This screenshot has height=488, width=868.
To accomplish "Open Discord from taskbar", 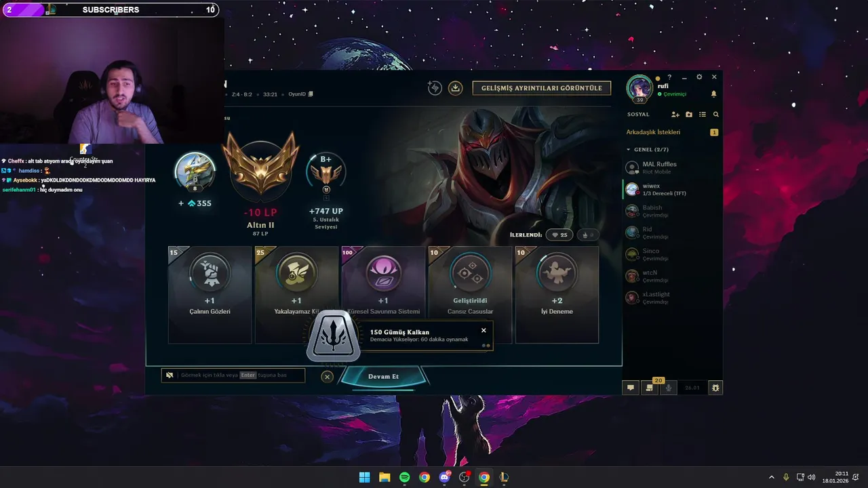I will pyautogui.click(x=444, y=477).
